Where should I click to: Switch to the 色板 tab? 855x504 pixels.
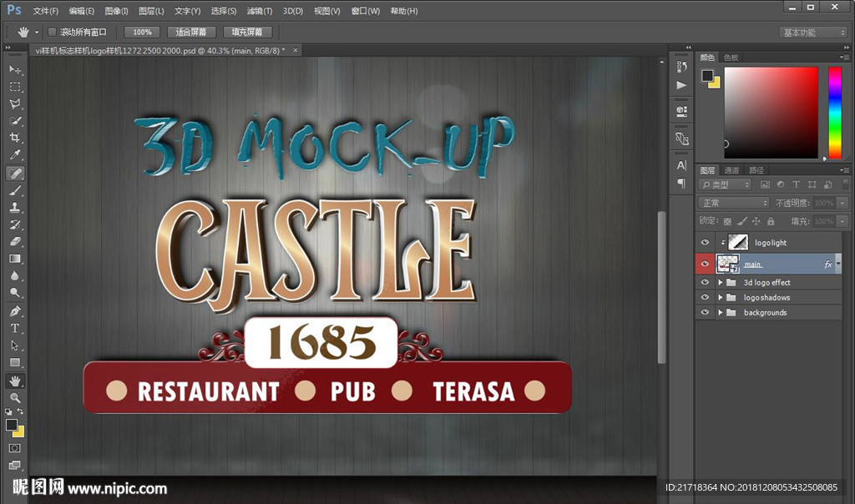tap(731, 58)
